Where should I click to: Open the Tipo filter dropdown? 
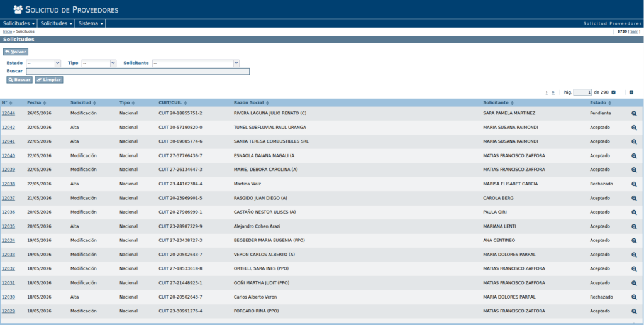pos(99,63)
